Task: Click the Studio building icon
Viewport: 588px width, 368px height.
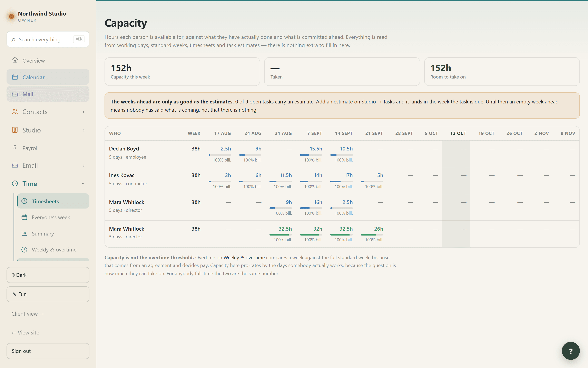Action: 15,130
